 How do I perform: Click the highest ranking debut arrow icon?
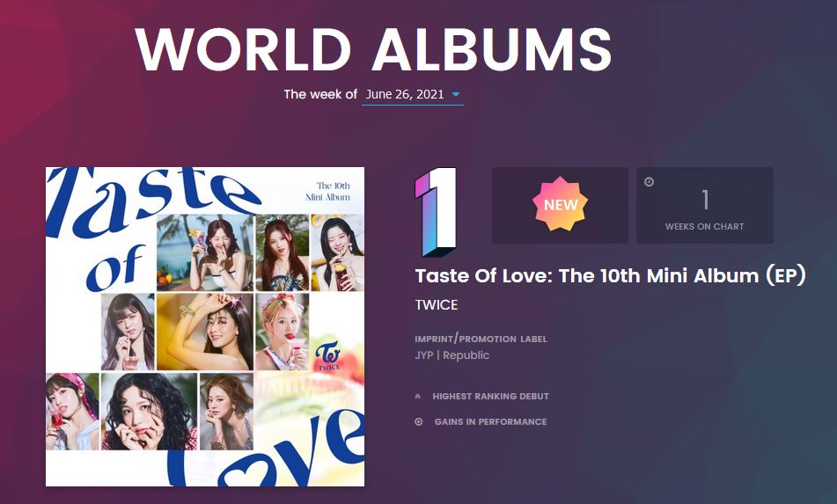[418, 397]
